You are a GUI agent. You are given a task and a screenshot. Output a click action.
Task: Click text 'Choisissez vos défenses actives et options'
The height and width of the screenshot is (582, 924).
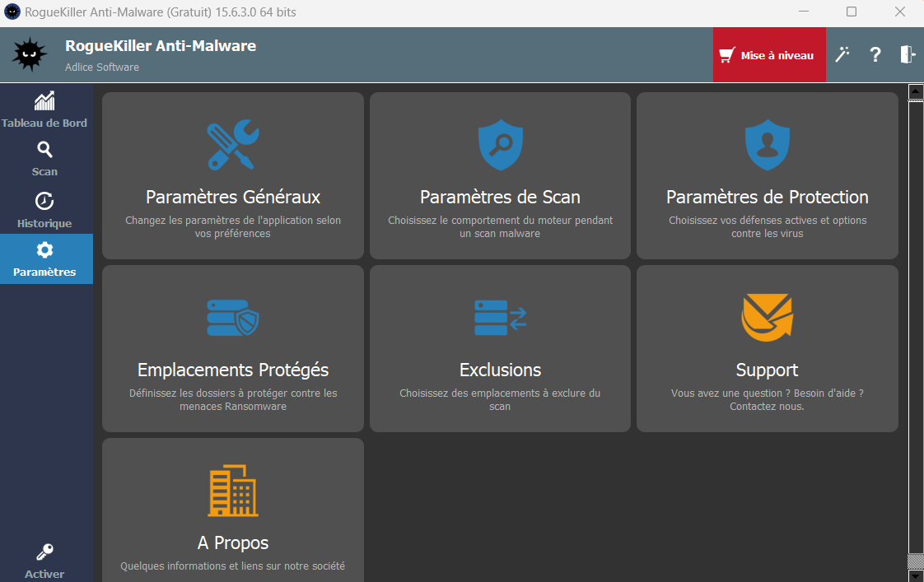coord(768,221)
